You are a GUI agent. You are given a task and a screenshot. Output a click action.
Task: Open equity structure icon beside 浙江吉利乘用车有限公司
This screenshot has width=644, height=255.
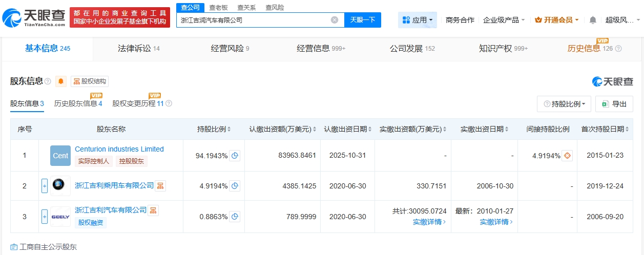(x=160, y=185)
